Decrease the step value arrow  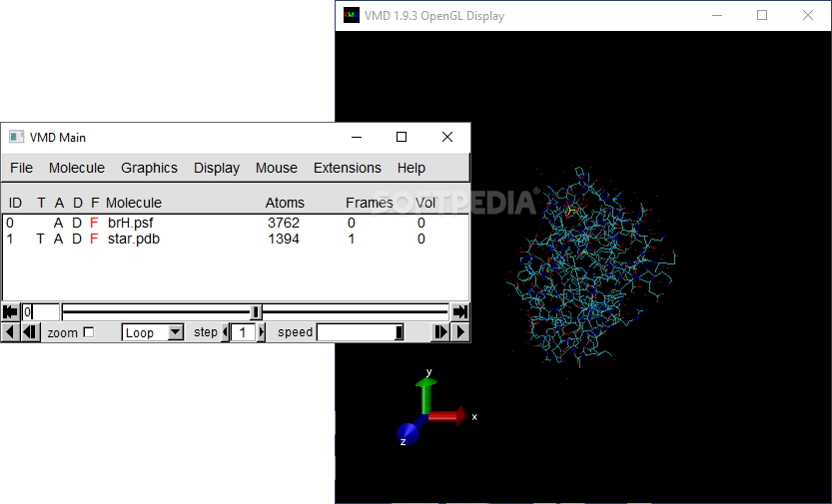[x=226, y=332]
